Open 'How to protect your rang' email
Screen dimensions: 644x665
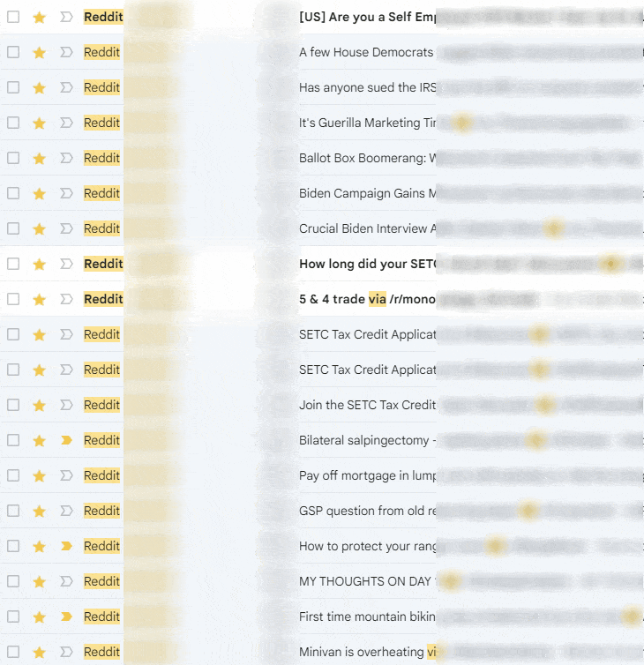367,545
